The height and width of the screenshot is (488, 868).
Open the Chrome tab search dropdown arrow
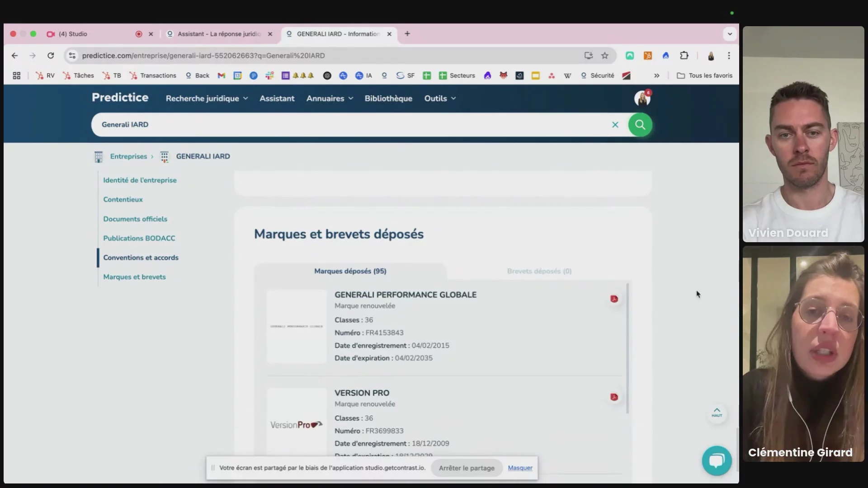click(x=730, y=34)
